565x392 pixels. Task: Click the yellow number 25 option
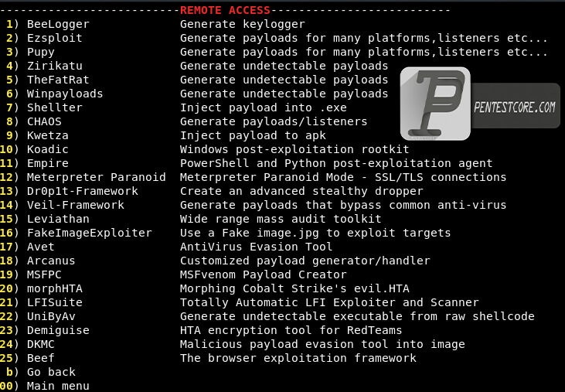coord(6,358)
